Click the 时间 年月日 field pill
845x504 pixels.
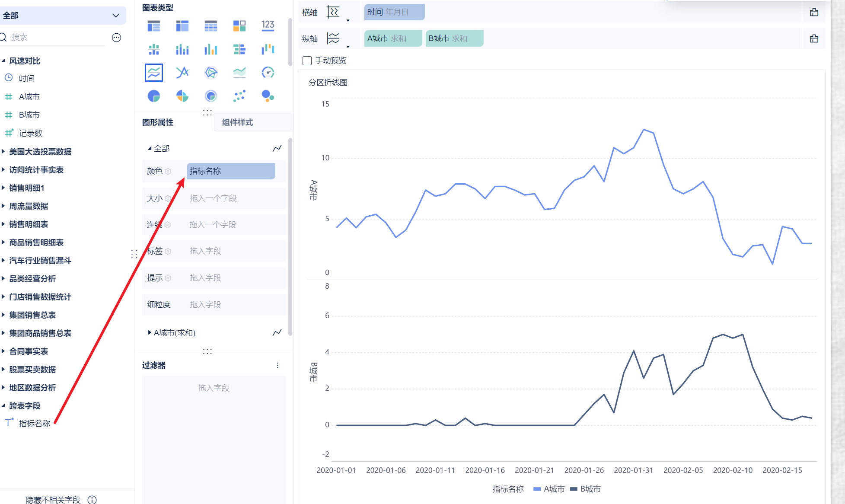point(394,12)
